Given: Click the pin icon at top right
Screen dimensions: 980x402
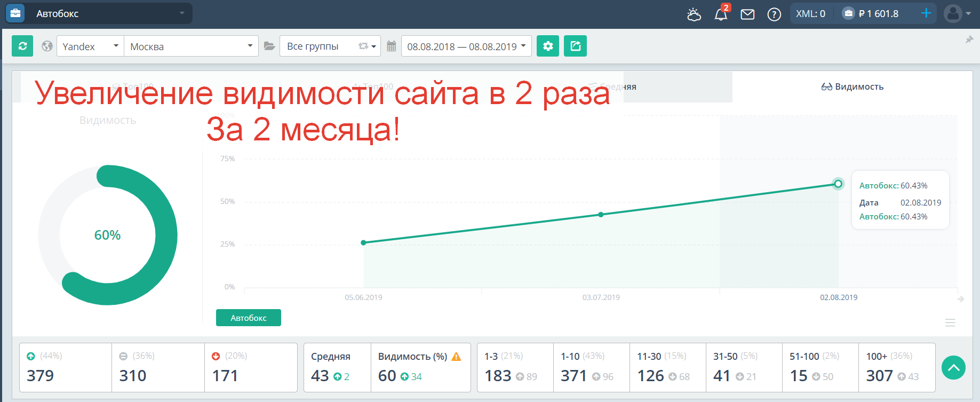Looking at the screenshot, I should pos(969,40).
